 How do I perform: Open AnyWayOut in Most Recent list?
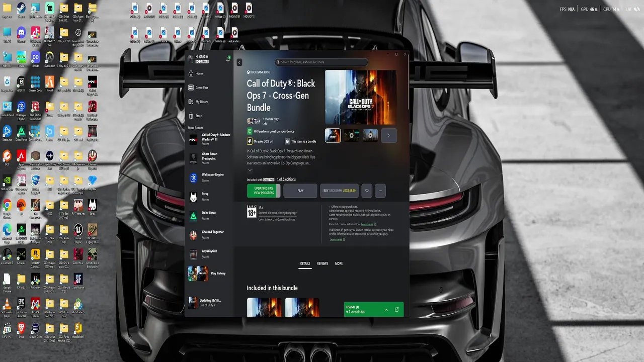(208, 254)
